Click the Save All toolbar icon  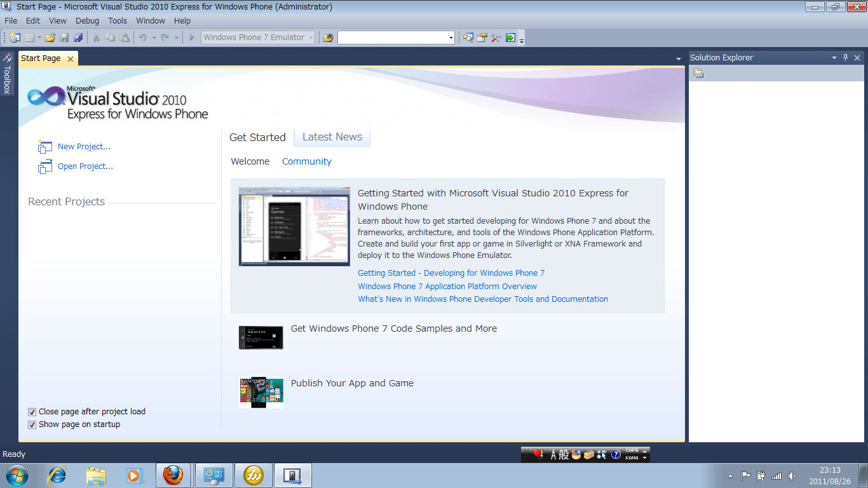[78, 37]
